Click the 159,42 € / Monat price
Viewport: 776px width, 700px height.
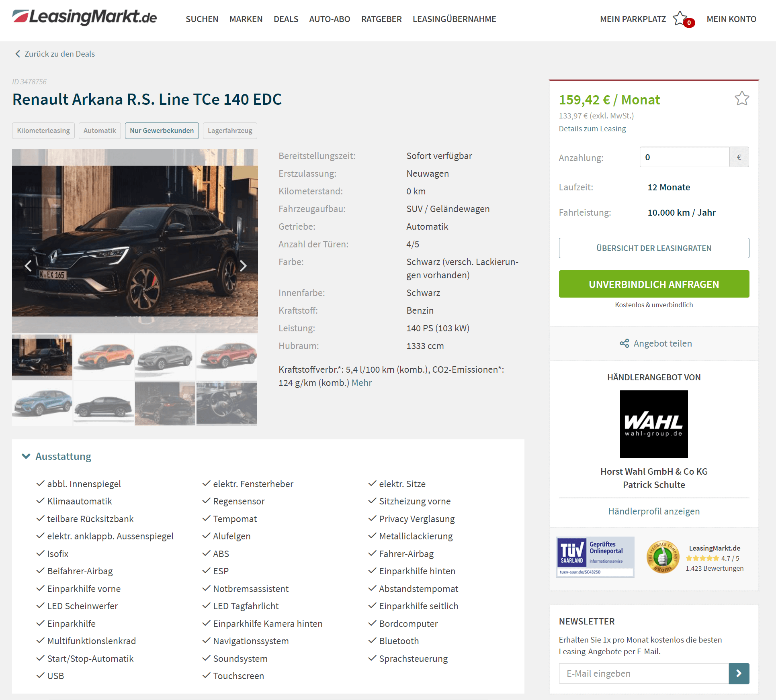(609, 100)
